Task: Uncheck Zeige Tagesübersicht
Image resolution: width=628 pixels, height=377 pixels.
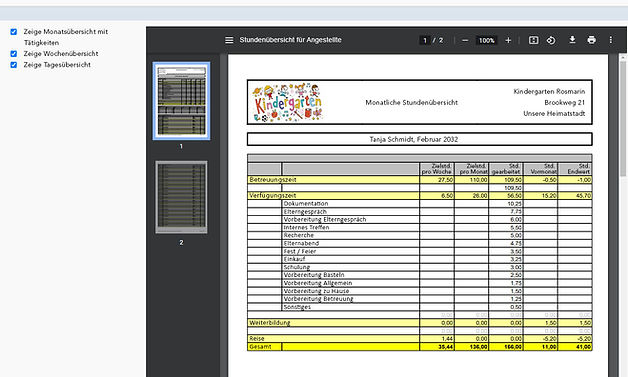Action: click(14, 65)
